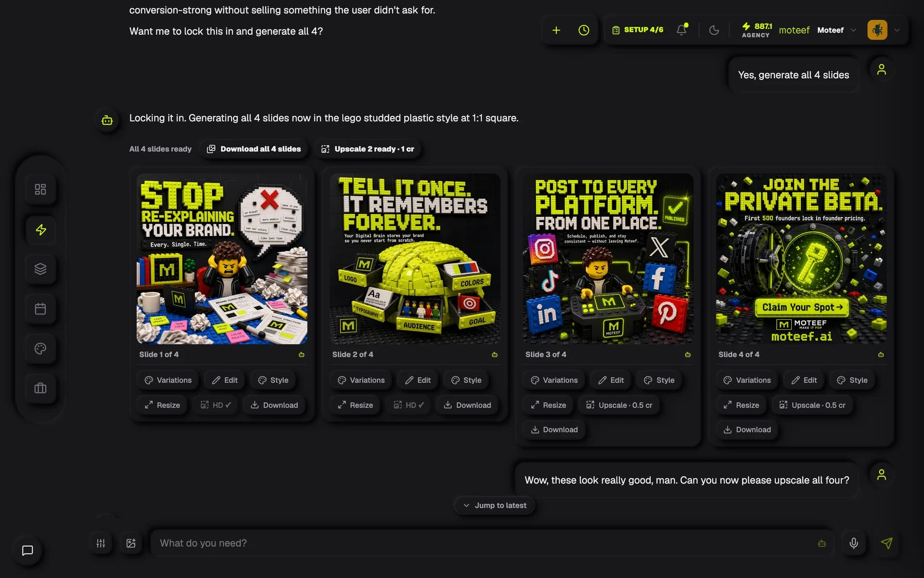
Task: Open Style for Slide 1
Action: click(273, 380)
